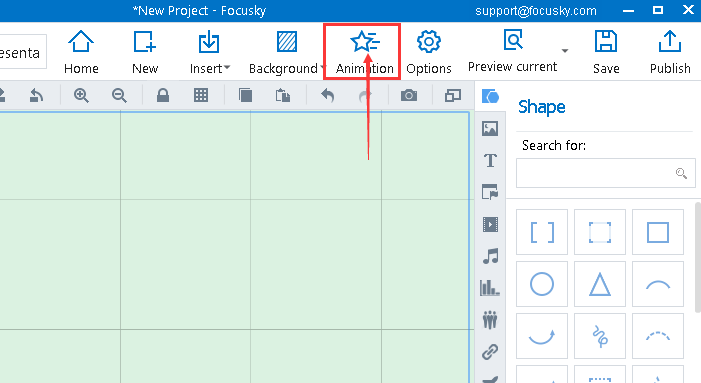Select the Text tool in sidebar
The image size is (701, 383).
490,160
